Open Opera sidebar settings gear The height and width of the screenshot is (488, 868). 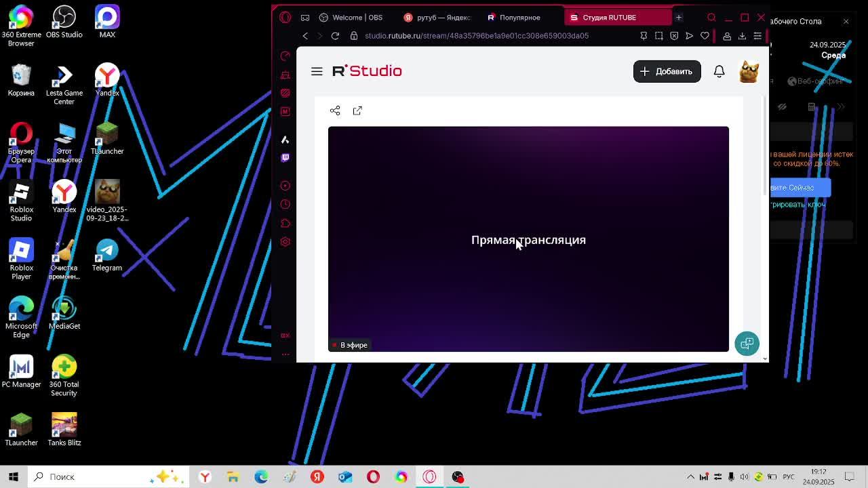285,242
